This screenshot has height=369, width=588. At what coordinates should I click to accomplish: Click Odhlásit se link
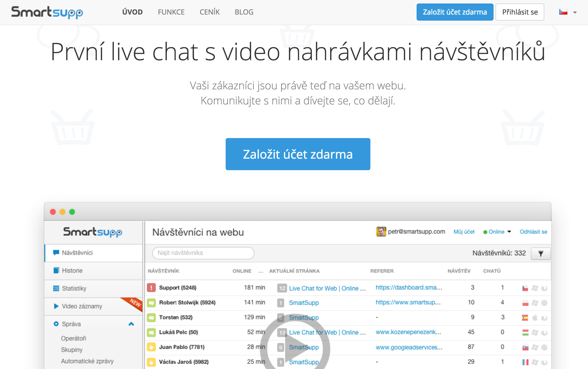point(533,232)
